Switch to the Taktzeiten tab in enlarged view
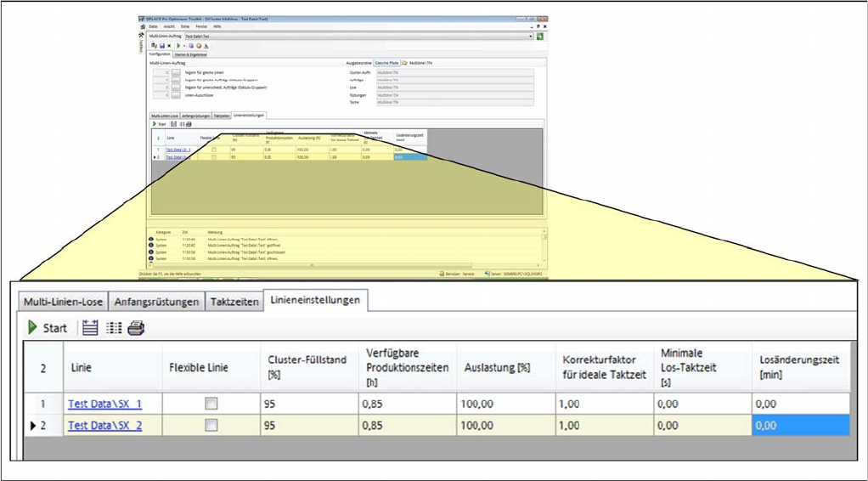This screenshot has width=868, height=481. coord(234,302)
